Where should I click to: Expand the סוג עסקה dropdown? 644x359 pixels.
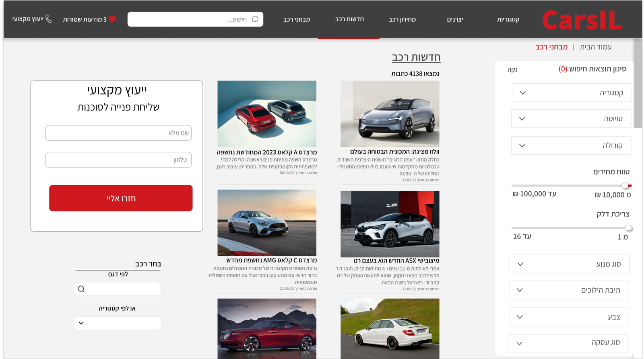click(x=568, y=343)
